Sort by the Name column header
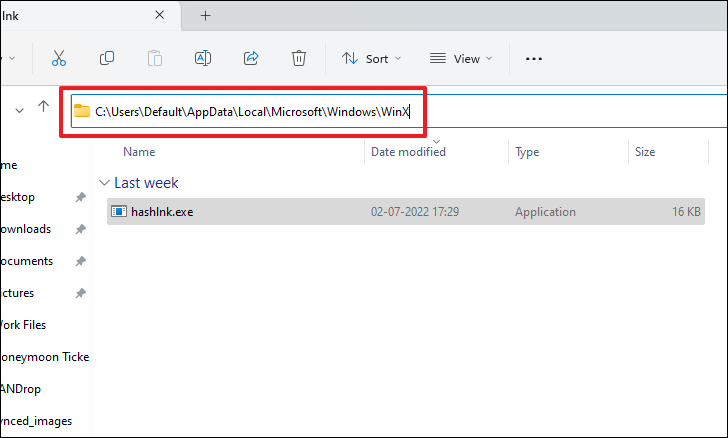The image size is (728, 438). (139, 152)
